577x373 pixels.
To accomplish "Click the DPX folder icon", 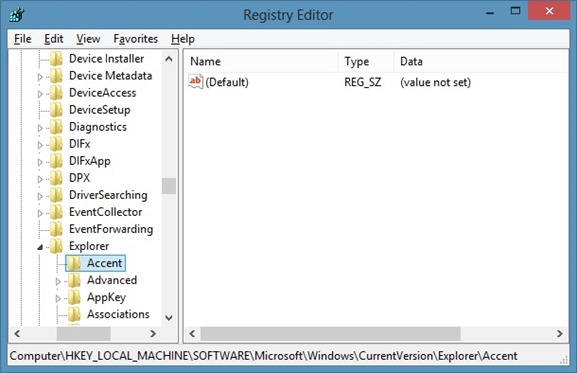I will coord(56,178).
